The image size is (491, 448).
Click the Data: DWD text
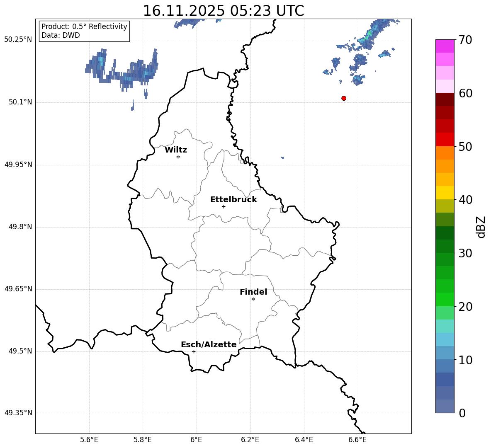tap(61, 35)
